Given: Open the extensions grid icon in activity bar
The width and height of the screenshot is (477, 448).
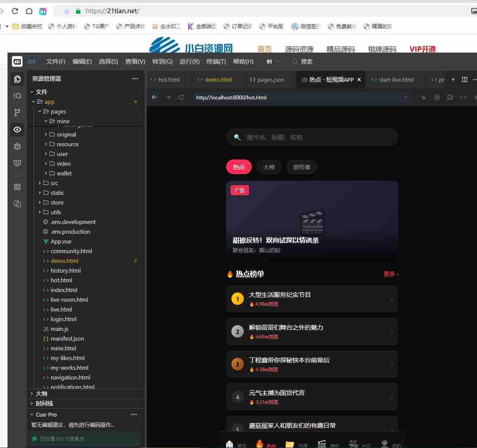Looking at the screenshot, I should [17, 187].
